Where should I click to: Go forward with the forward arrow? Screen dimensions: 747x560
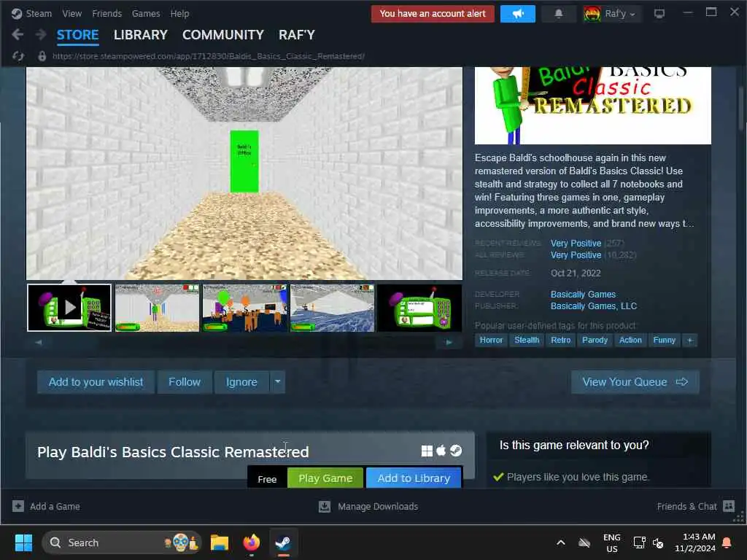point(41,34)
